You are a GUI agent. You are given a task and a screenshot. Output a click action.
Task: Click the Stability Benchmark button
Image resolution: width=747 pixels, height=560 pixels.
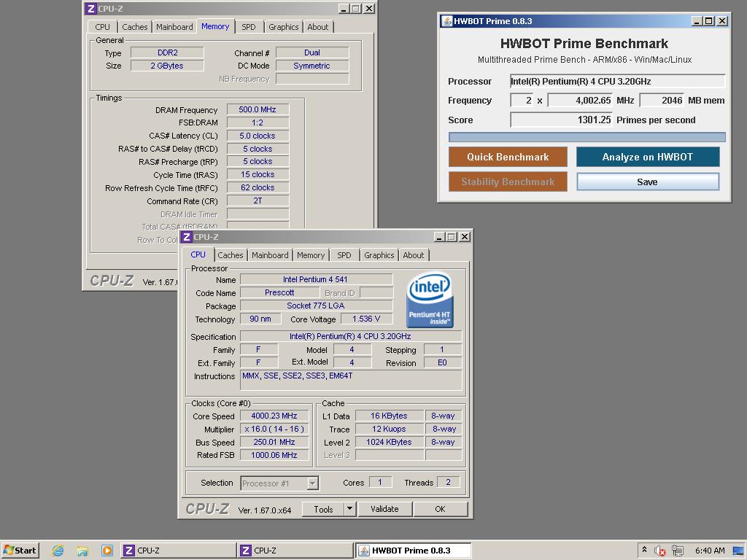[508, 182]
